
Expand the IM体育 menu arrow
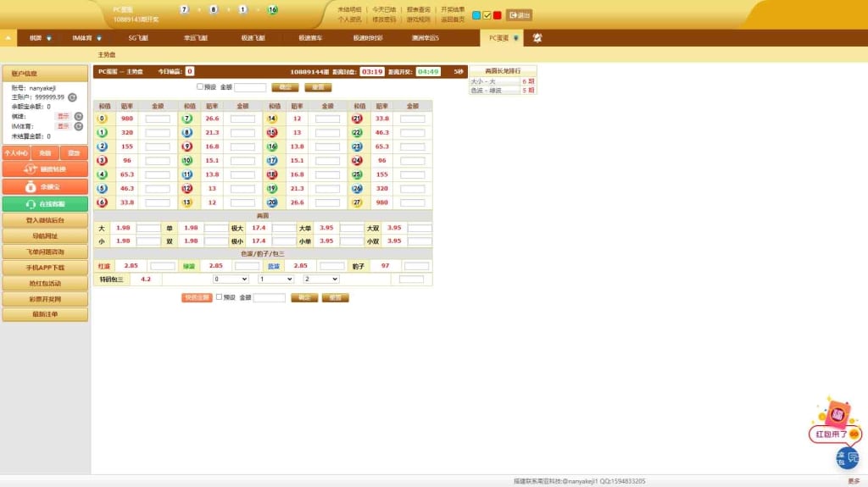[x=99, y=38]
